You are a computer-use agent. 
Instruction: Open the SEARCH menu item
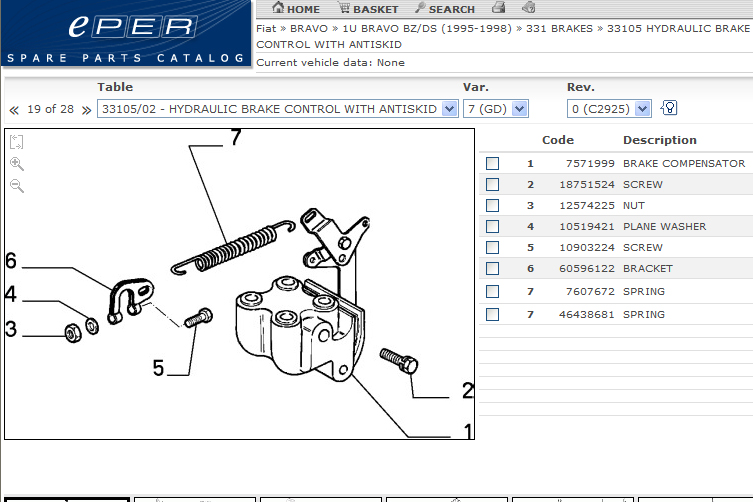click(445, 9)
